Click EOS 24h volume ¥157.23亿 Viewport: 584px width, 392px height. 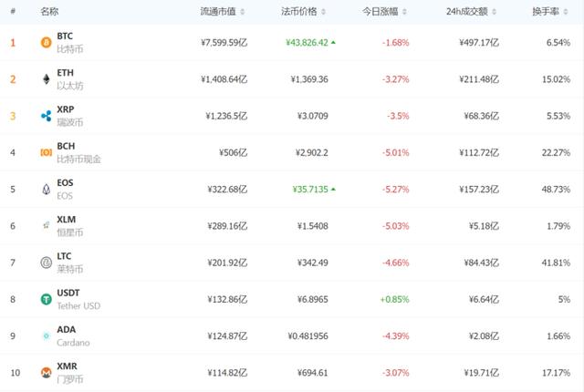(x=479, y=190)
